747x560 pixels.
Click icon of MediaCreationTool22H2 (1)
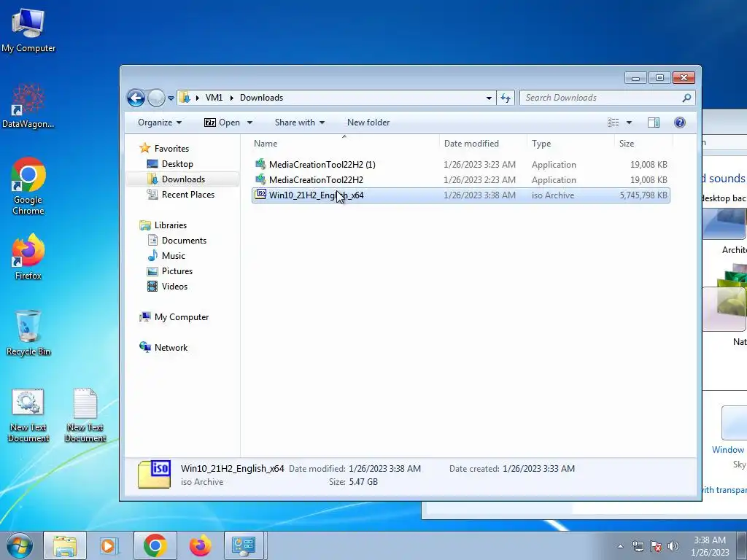tap(260, 164)
